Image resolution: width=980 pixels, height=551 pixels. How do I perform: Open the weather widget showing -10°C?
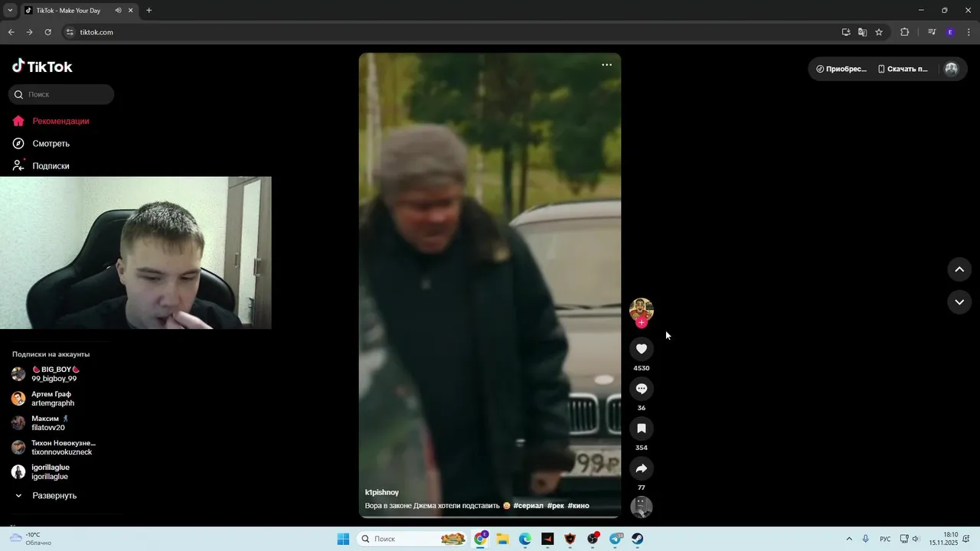(x=31, y=539)
